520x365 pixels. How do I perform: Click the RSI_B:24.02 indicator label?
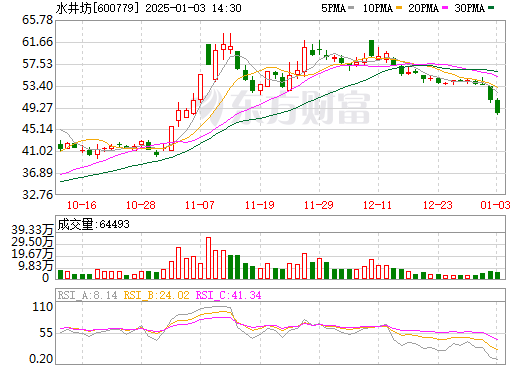156,295
